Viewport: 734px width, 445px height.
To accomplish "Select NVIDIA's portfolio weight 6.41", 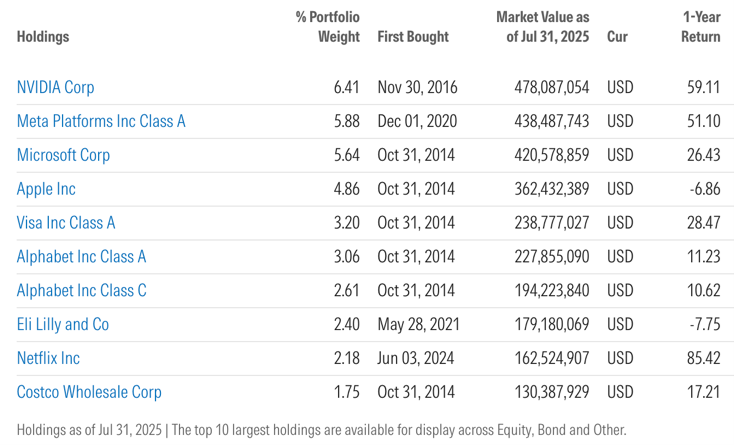I will click(346, 88).
